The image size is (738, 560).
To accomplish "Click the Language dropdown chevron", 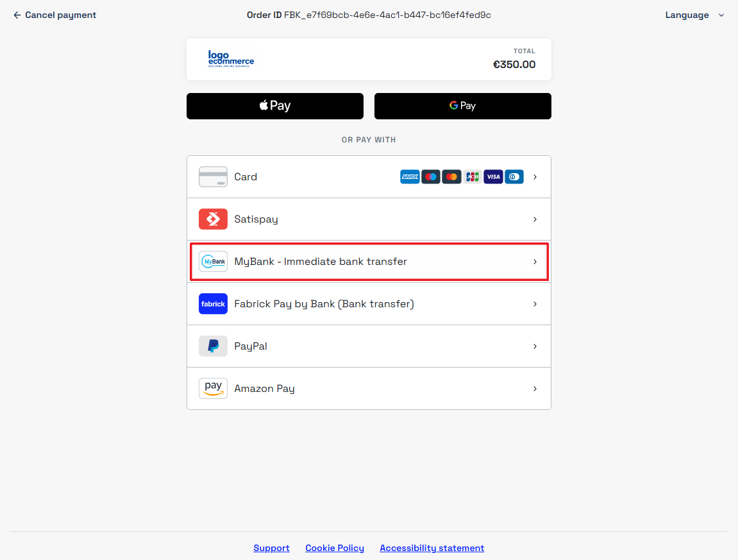I will (721, 15).
